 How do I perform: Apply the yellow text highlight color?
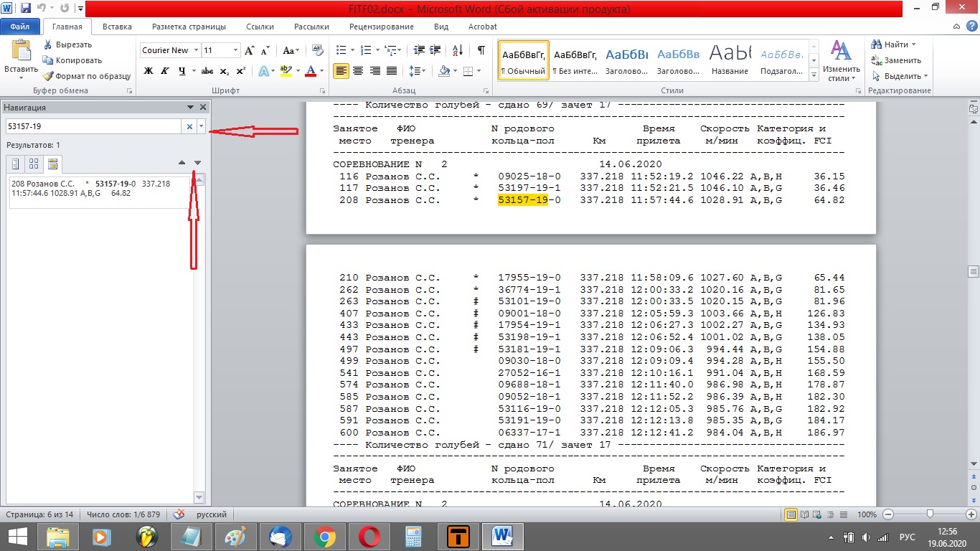click(x=286, y=71)
